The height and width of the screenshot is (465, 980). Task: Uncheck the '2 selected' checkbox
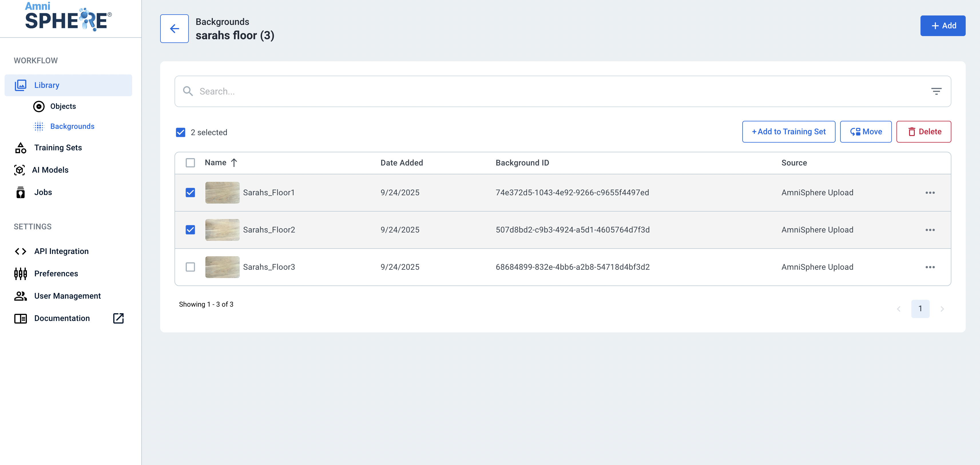181,133
